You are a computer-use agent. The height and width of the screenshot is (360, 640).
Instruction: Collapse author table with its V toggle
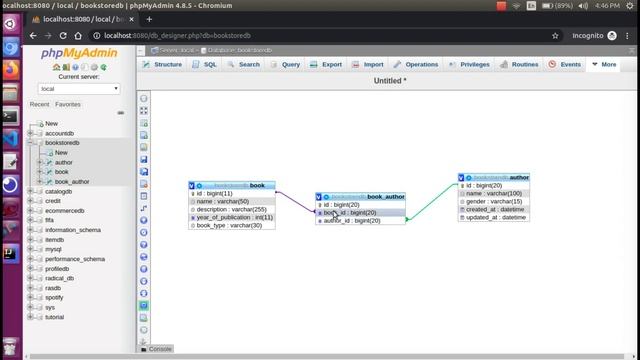461,178
